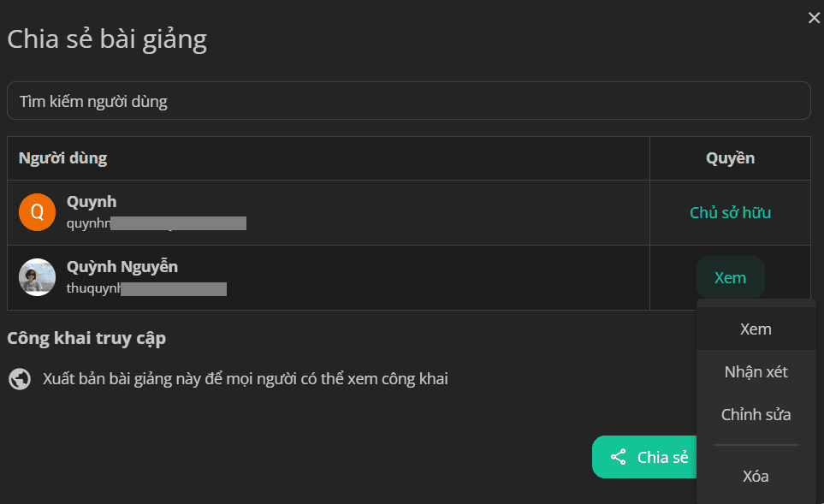The image size is (824, 504).
Task: Select the Quynh user name
Action: tap(92, 202)
